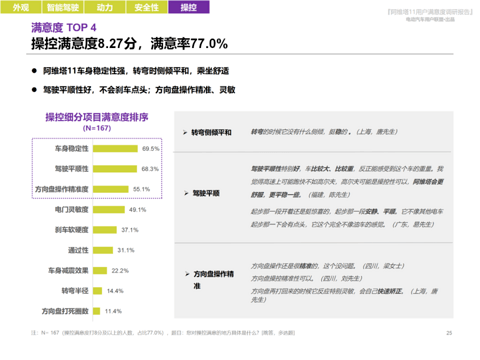Viewport: 480px width, 360px height.
Task: Select the 车身稳定性 bar at 69.5%
Action: (115, 149)
